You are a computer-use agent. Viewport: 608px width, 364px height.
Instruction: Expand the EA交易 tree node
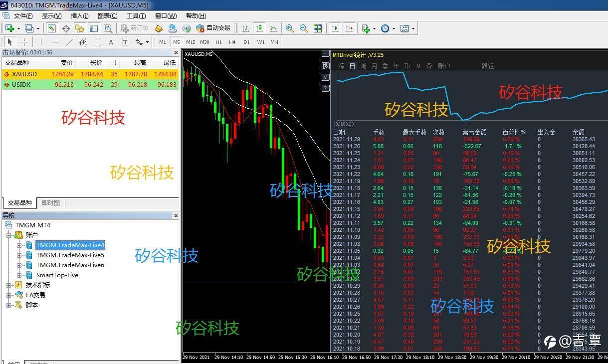click(x=9, y=295)
